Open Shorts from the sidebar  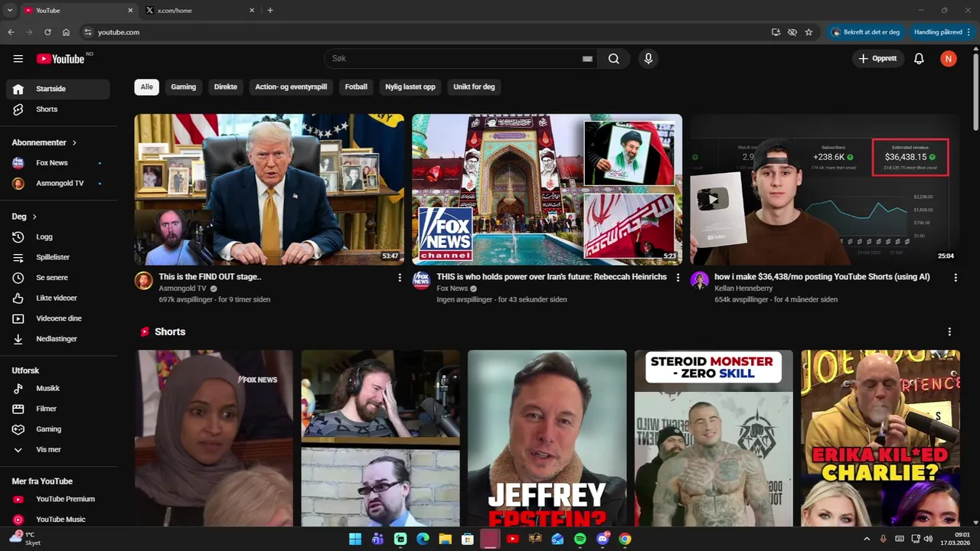[x=58, y=109]
